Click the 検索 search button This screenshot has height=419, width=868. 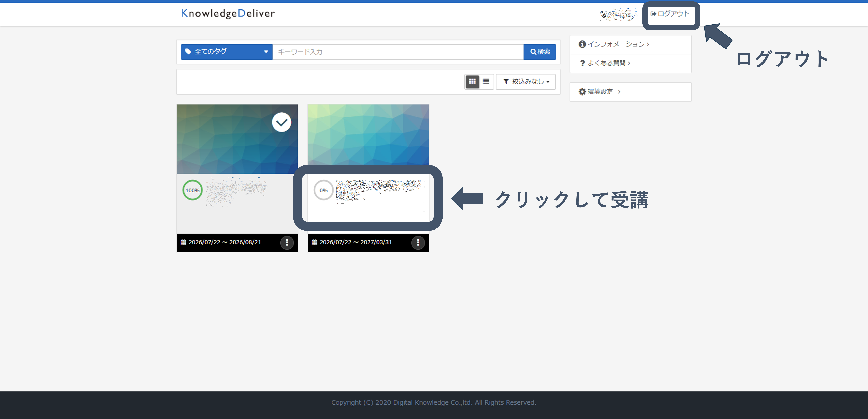click(540, 52)
